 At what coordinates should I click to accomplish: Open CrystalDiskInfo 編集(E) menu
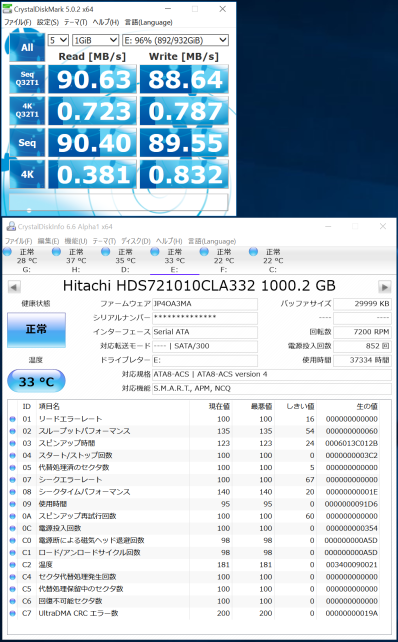point(48,241)
